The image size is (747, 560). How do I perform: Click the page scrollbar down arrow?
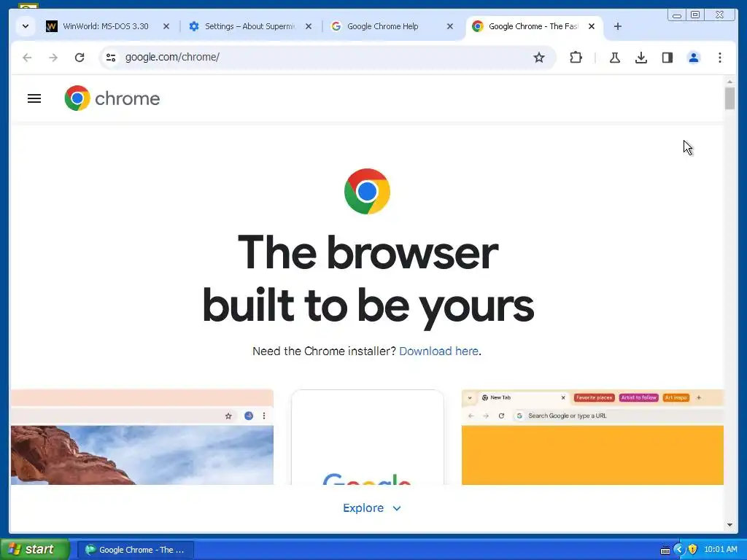pos(729,525)
